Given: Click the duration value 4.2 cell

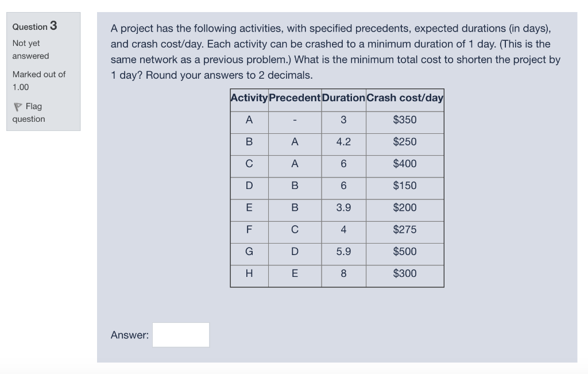Looking at the screenshot, I should coord(343,142).
